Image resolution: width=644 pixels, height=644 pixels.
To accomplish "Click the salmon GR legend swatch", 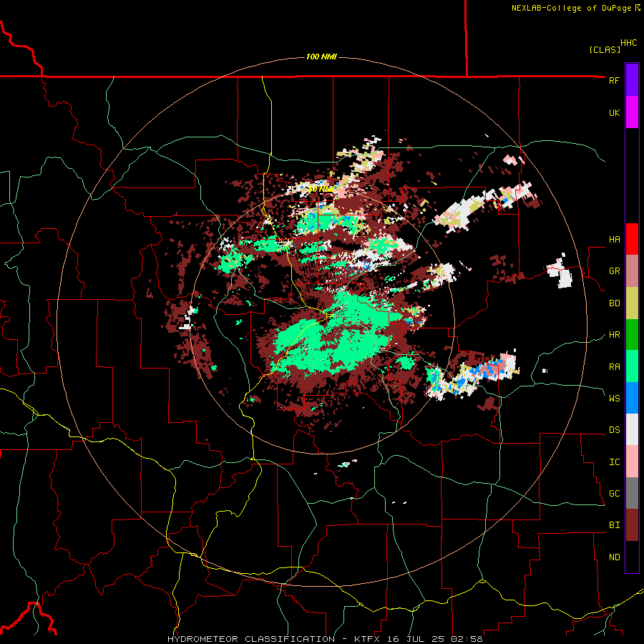I will pyautogui.click(x=632, y=271).
